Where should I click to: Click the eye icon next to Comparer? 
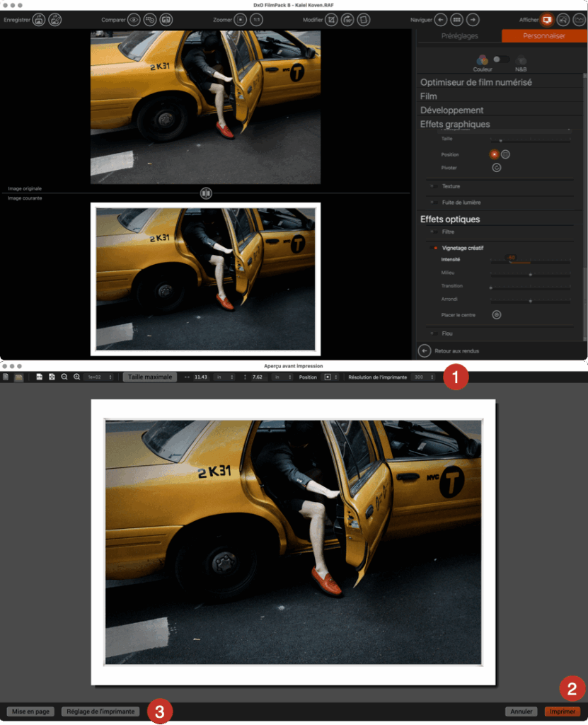(133, 20)
